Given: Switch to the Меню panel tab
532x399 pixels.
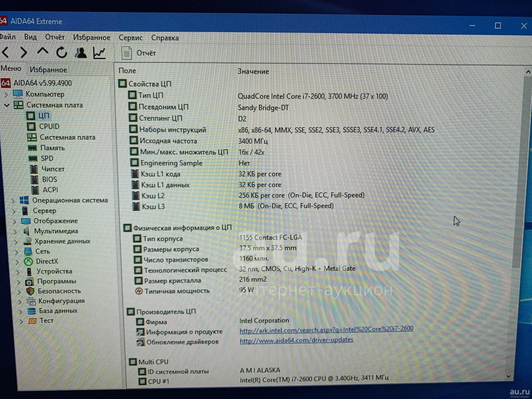Looking at the screenshot, I should click(x=11, y=69).
